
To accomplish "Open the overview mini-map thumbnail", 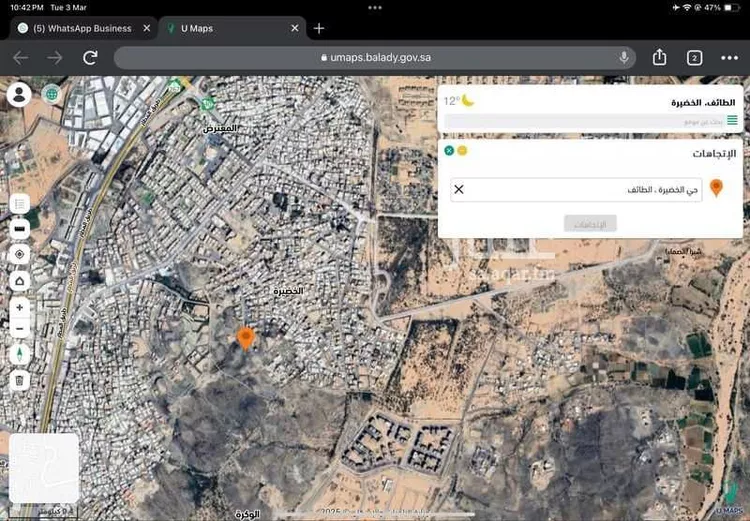I will [x=44, y=468].
